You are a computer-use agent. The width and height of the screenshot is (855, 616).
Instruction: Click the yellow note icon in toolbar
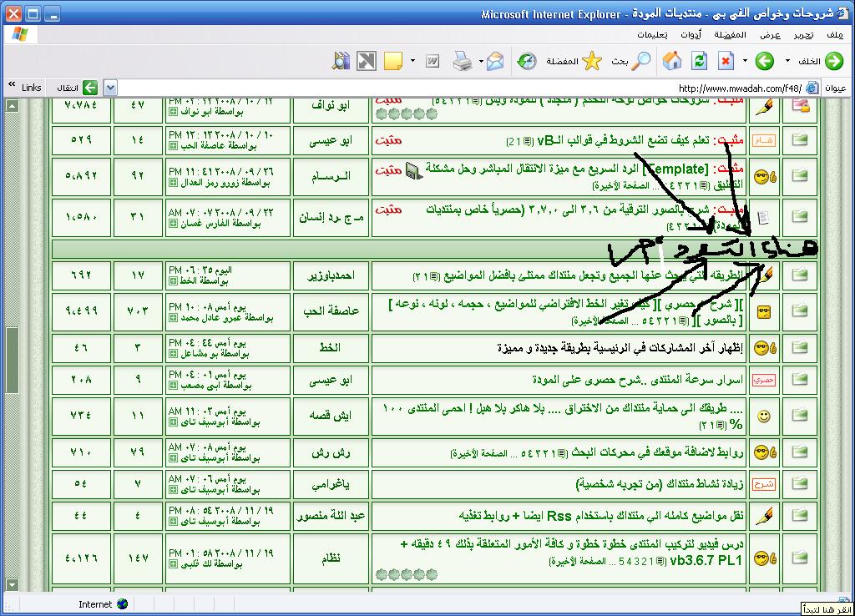point(393,61)
